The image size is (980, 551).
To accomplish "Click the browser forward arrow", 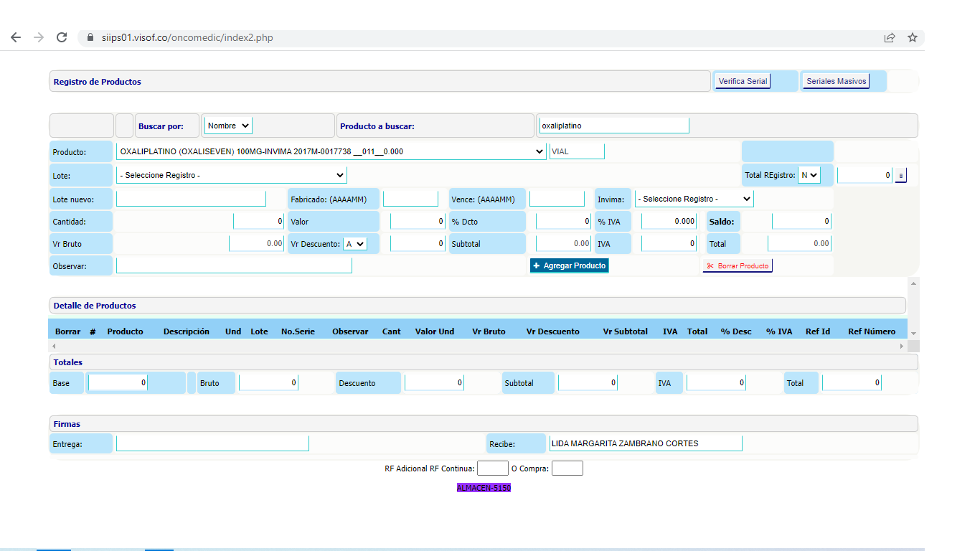I will point(39,37).
